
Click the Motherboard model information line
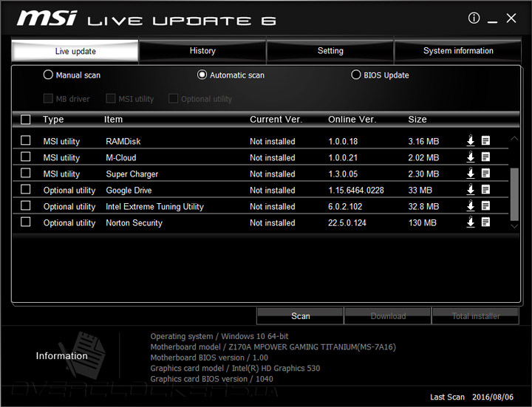273,347
